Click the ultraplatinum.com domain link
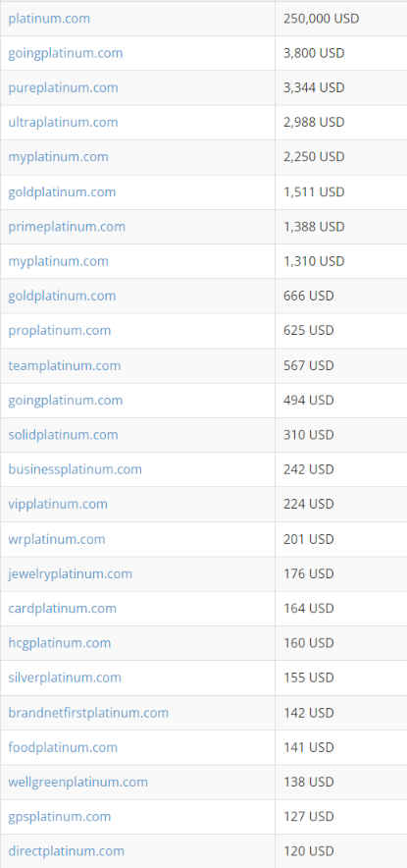407x868 pixels. (x=63, y=123)
